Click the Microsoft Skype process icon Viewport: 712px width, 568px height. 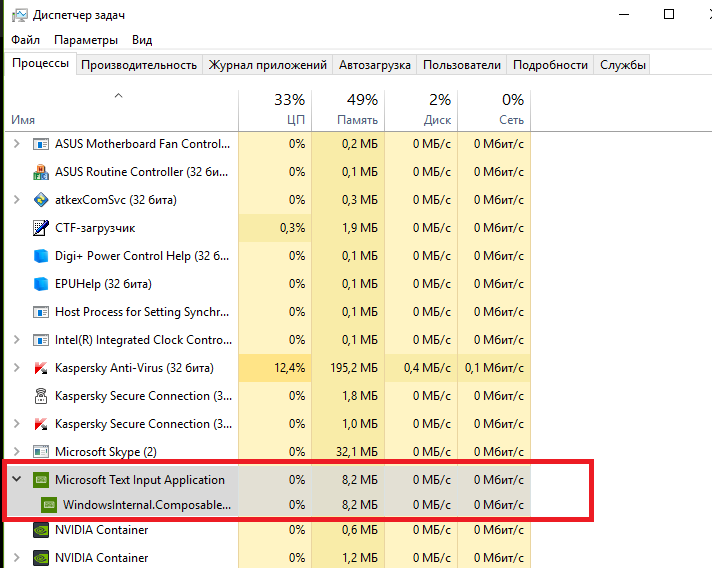(x=41, y=452)
